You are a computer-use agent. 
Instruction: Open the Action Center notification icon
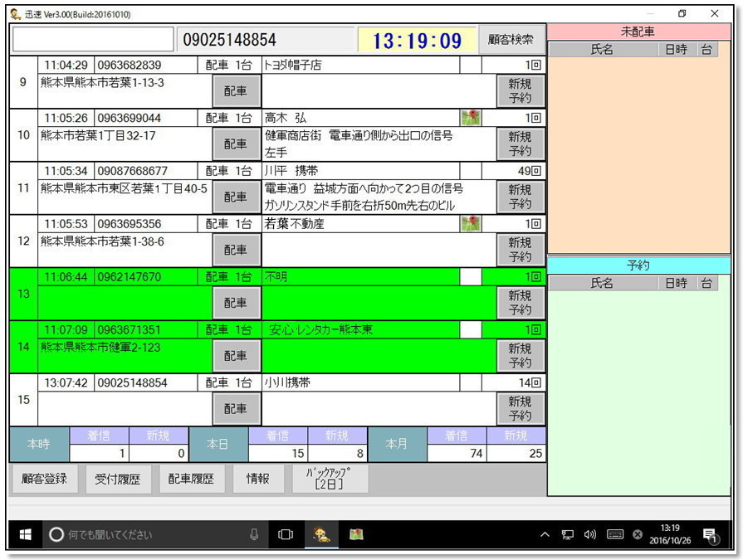tap(710, 535)
